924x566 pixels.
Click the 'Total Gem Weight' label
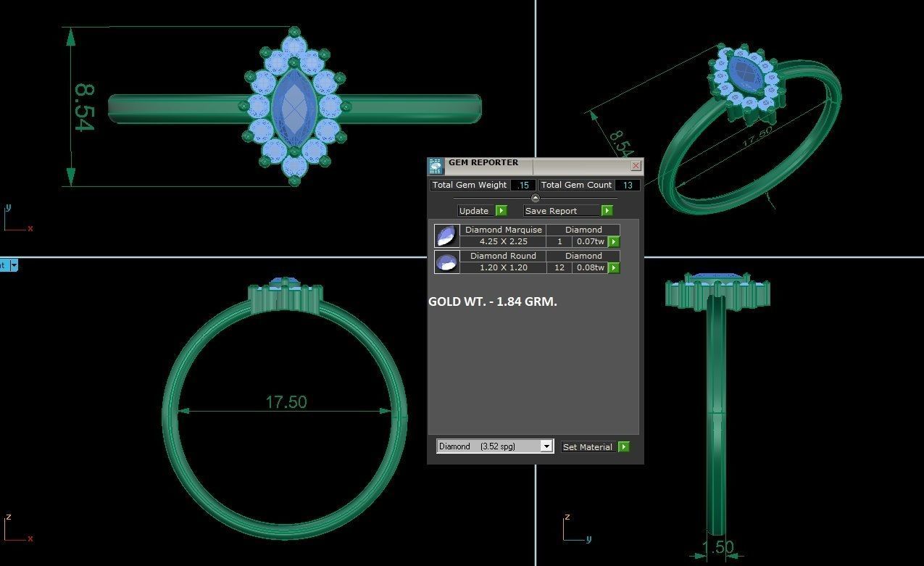(470, 185)
